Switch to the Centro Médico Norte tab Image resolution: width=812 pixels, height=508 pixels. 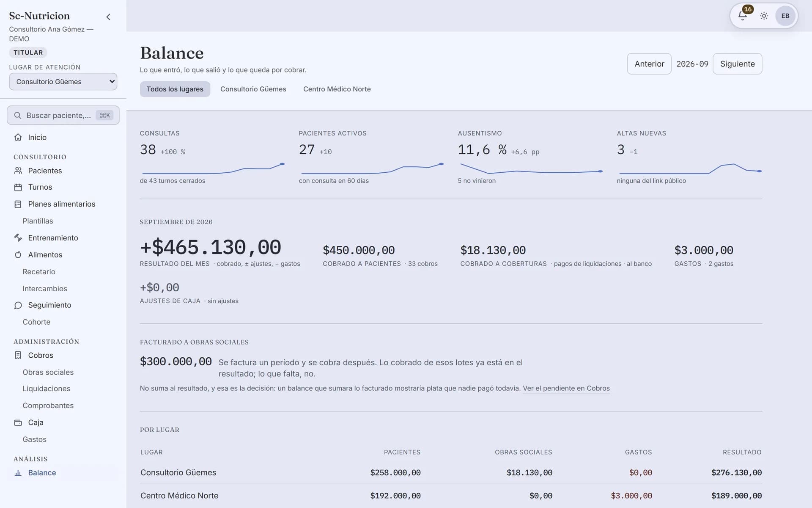point(337,89)
